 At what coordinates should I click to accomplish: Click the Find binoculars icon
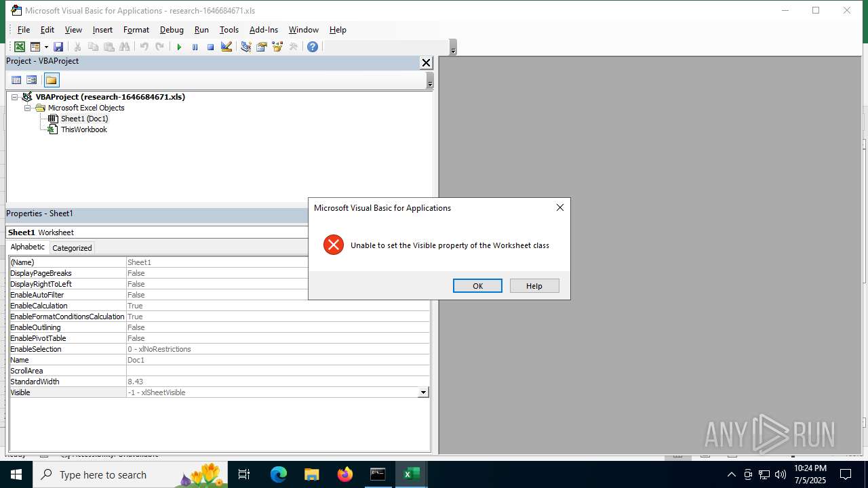click(x=124, y=47)
